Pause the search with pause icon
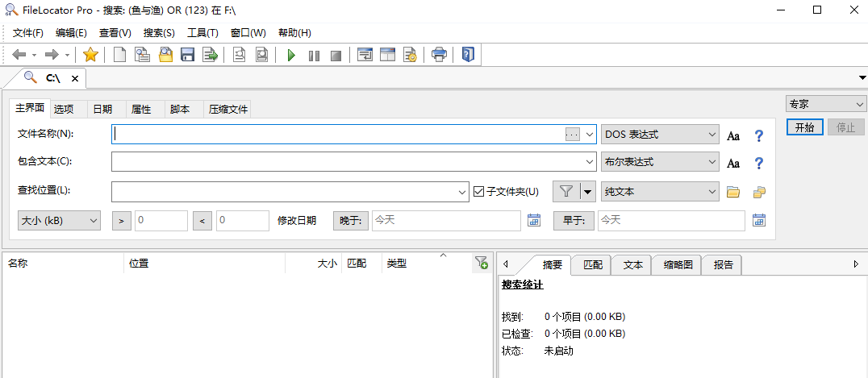This screenshot has height=378, width=868. click(x=314, y=56)
